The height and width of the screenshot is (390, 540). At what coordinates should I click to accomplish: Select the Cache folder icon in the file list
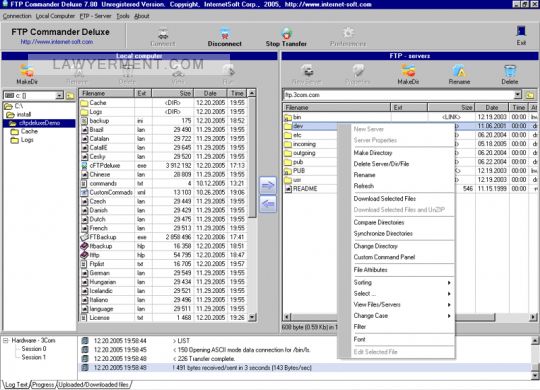click(x=84, y=103)
